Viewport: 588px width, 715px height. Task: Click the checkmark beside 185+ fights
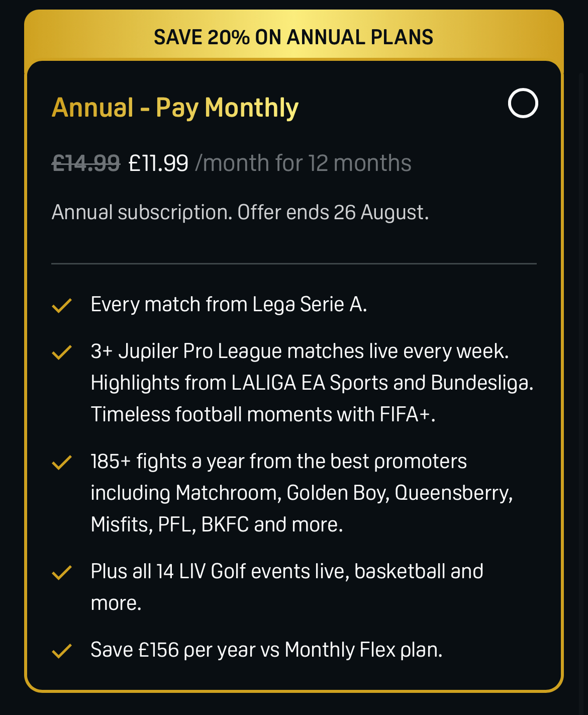click(x=62, y=462)
